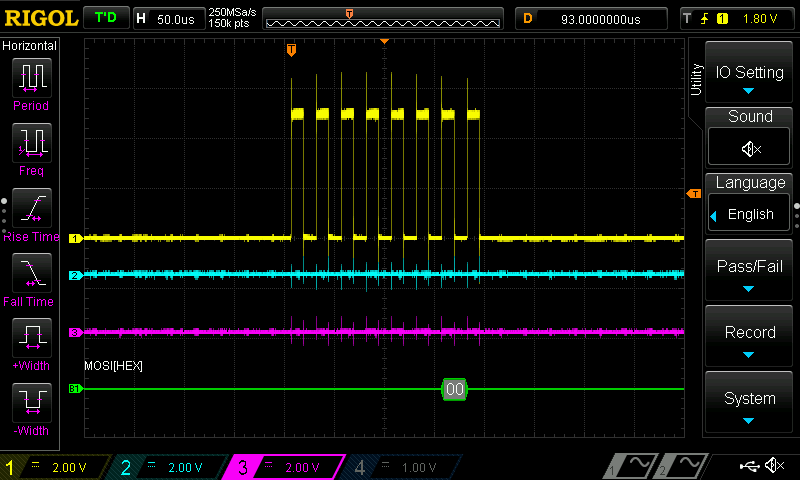The height and width of the screenshot is (480, 800).
Task: Open the System menu button
Action: [x=749, y=402]
